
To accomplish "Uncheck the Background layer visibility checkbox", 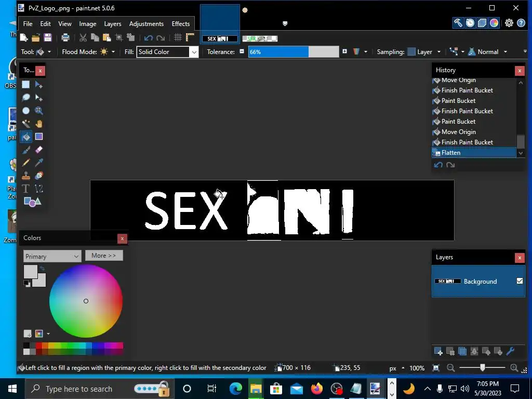I will coord(520,281).
